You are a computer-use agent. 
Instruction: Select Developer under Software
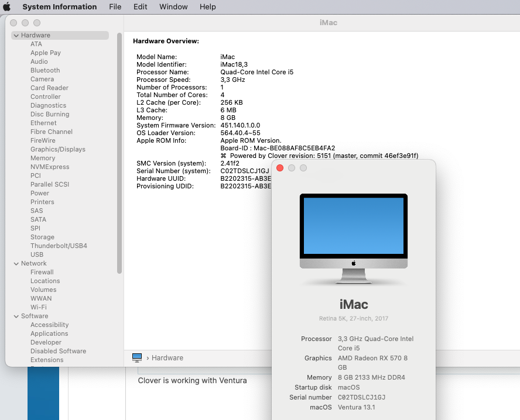[x=46, y=342]
